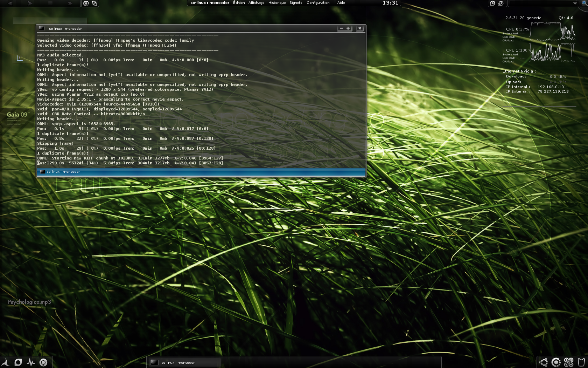Open the Édition menu
Image resolution: width=588 pixels, height=368 pixels.
(x=239, y=3)
